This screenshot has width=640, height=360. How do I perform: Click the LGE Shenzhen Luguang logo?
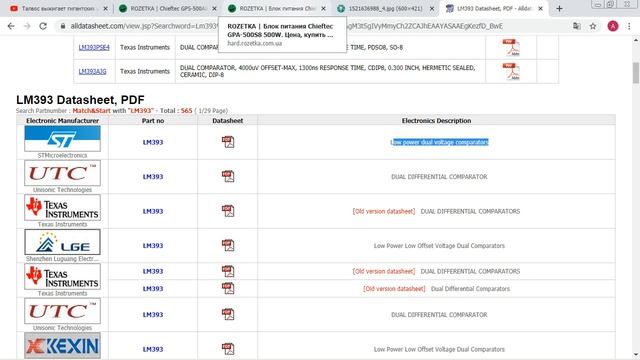62,242
